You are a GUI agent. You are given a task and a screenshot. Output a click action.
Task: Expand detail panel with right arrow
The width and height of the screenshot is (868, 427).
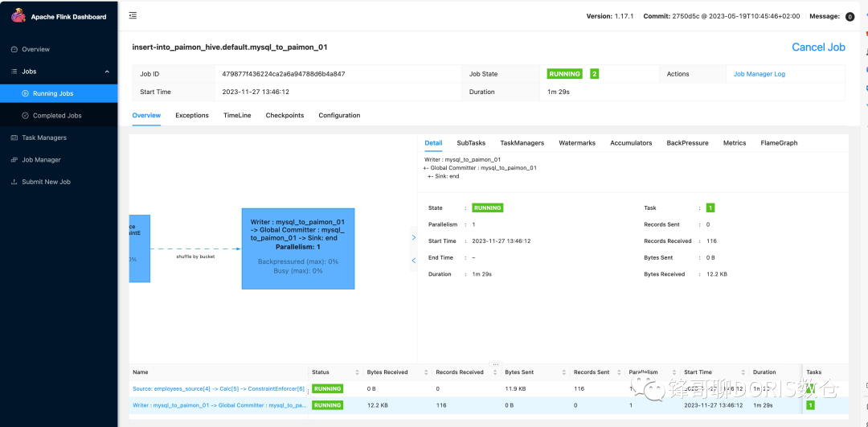[x=414, y=237]
